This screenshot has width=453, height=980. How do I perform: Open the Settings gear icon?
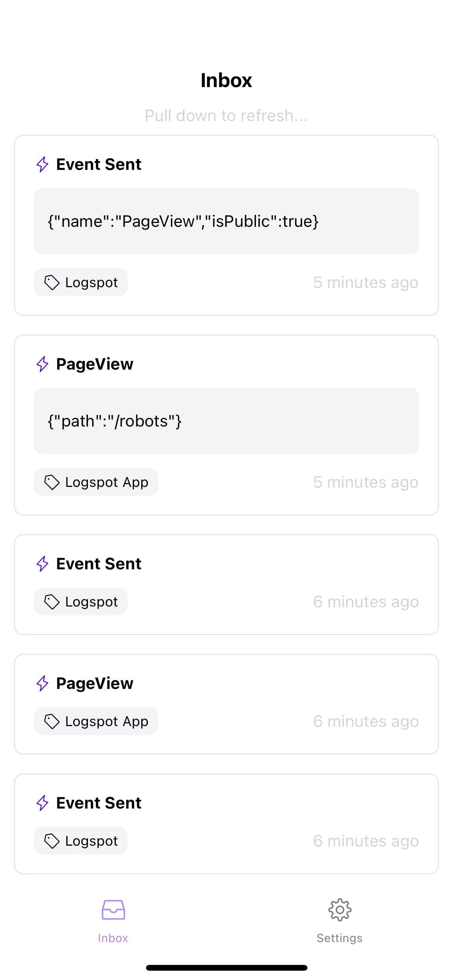pyautogui.click(x=340, y=910)
